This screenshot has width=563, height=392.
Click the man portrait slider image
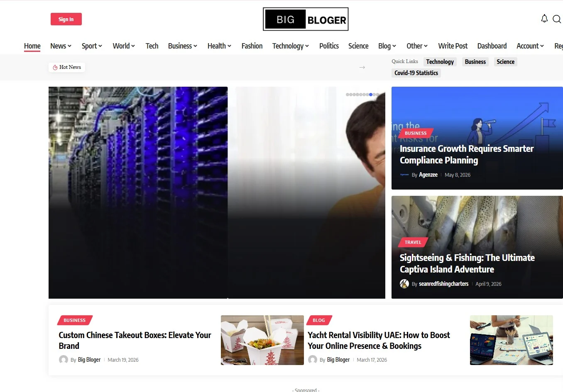pyautogui.click(x=306, y=192)
